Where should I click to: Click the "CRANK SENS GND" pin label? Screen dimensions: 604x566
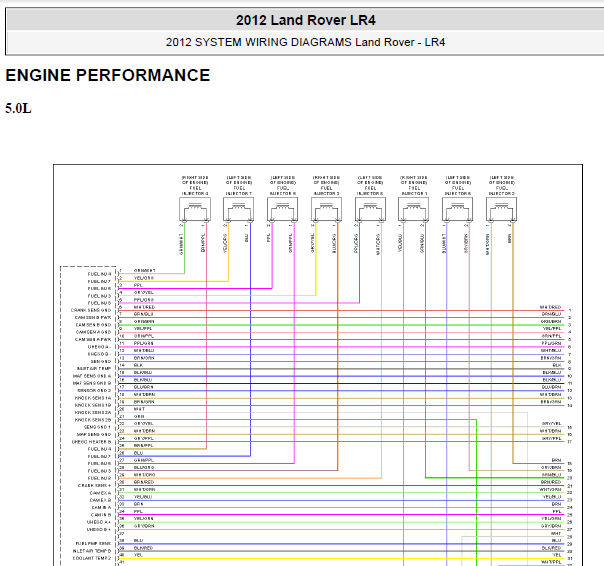point(91,310)
